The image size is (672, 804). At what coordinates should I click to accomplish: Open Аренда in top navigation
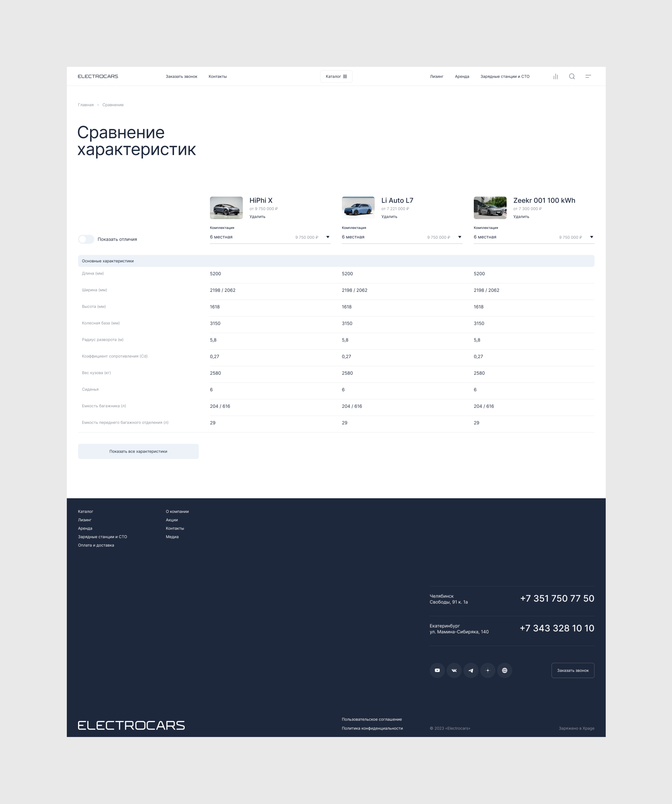point(462,77)
